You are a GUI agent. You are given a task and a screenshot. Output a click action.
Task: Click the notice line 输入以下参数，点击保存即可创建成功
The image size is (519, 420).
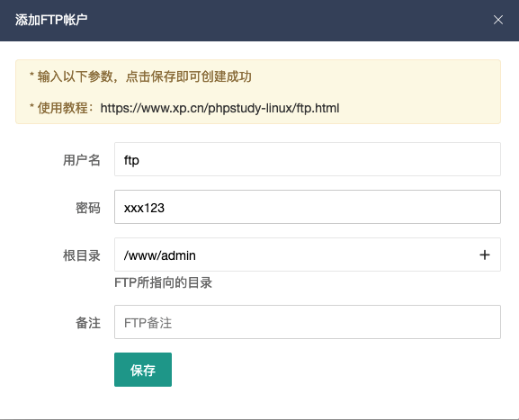point(144,76)
